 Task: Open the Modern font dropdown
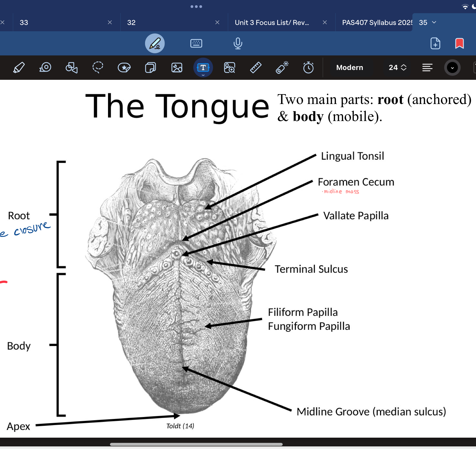[350, 67]
